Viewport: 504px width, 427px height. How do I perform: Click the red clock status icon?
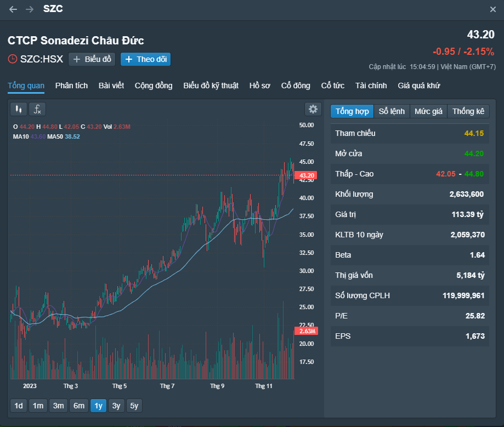(x=12, y=59)
